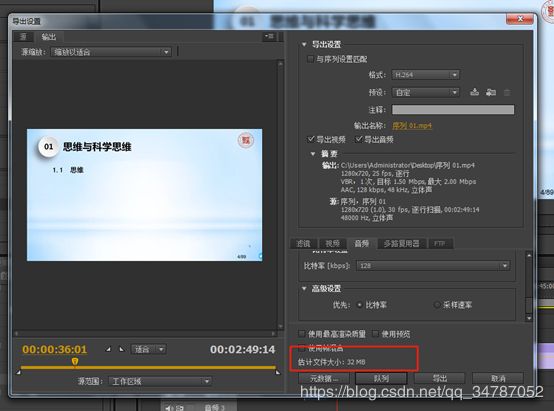Screen dimensions: 554x411
Task: Open the 源范围 工作区域 dropdown
Action: [160, 381]
